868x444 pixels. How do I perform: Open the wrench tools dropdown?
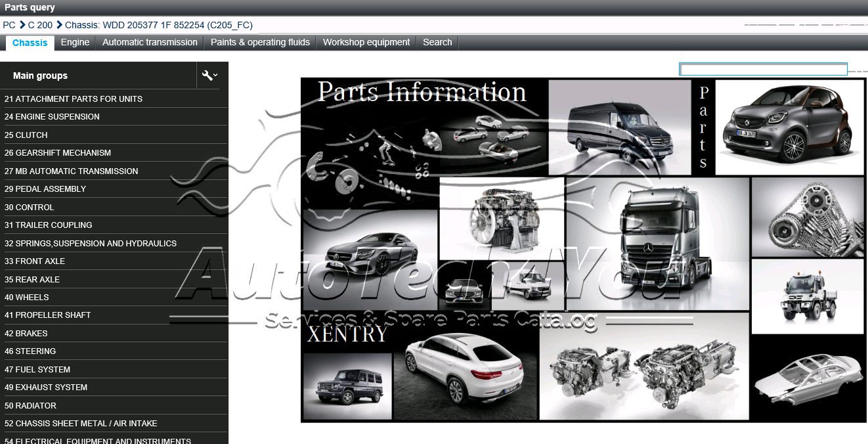[x=209, y=76]
